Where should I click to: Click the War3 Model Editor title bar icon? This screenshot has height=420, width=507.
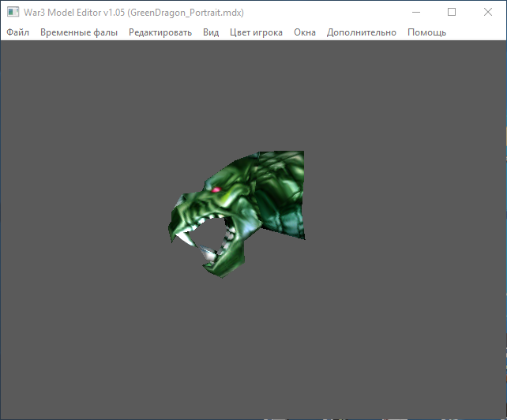click(x=13, y=12)
